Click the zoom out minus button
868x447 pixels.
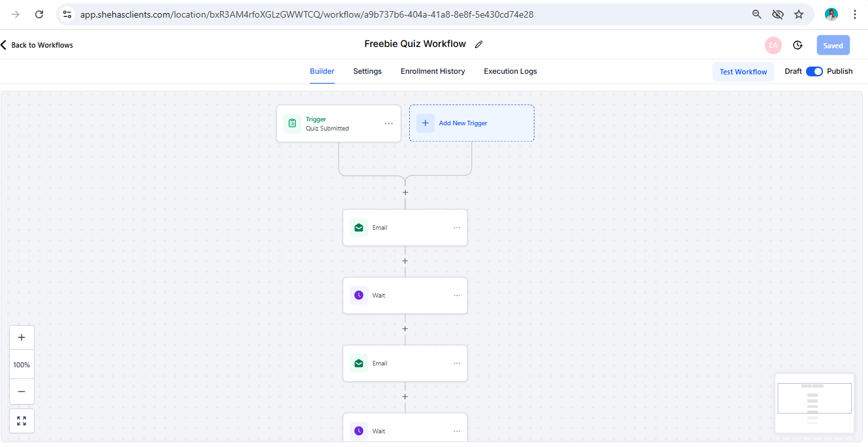click(x=22, y=392)
